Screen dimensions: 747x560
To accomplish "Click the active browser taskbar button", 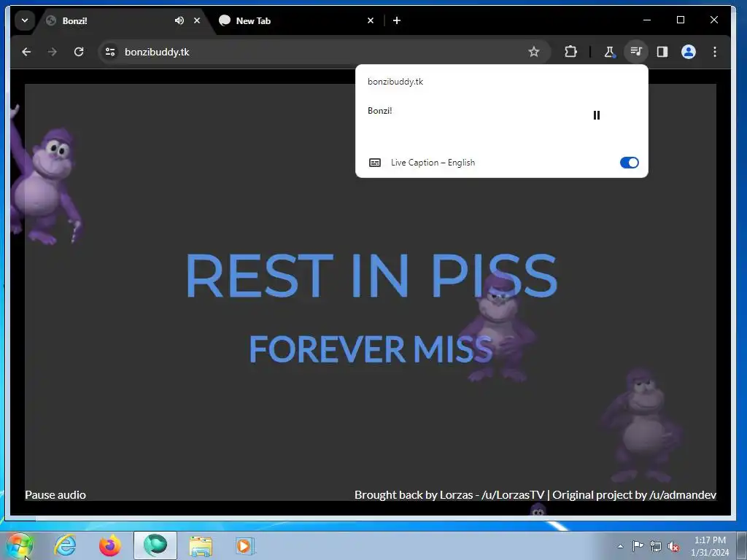I will (155, 545).
